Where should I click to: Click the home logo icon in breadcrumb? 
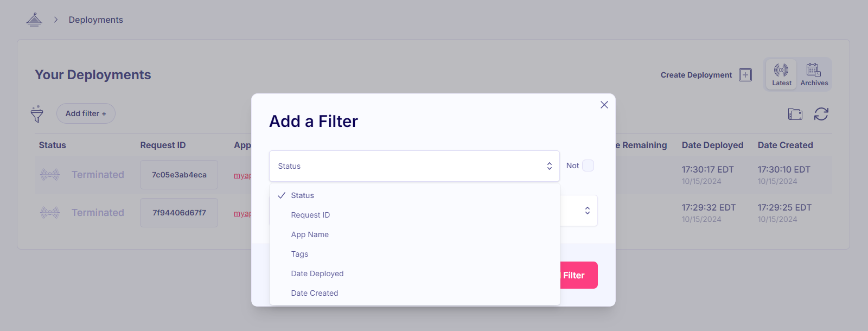click(34, 20)
